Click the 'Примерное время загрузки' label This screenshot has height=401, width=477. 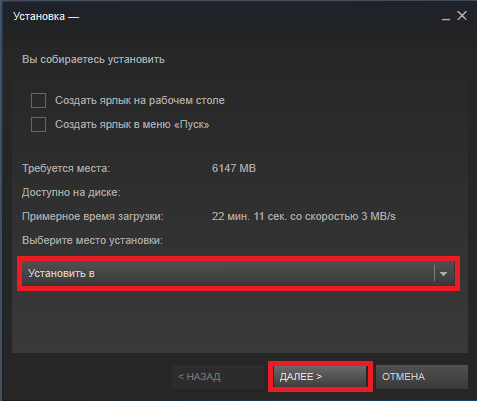coord(93,217)
